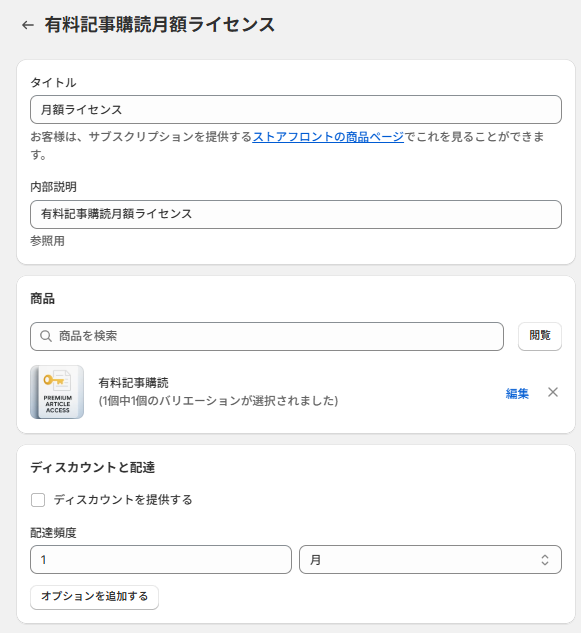
Task: Click the ディスカウントと配達 section heading
Action: point(92,467)
